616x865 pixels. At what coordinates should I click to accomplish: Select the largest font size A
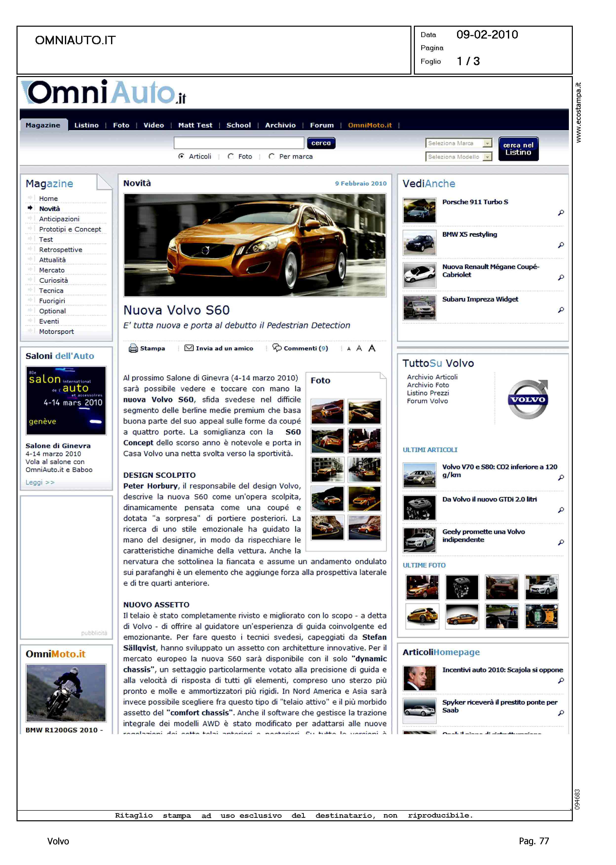click(372, 348)
